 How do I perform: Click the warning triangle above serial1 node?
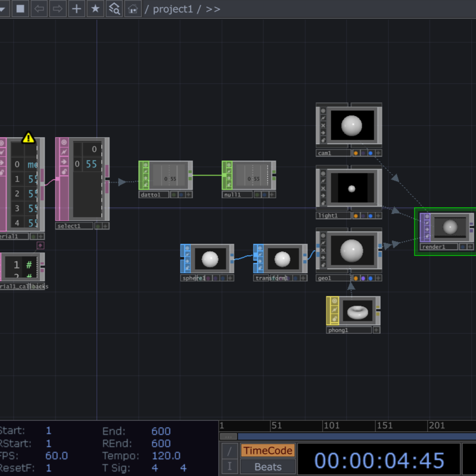tap(28, 138)
